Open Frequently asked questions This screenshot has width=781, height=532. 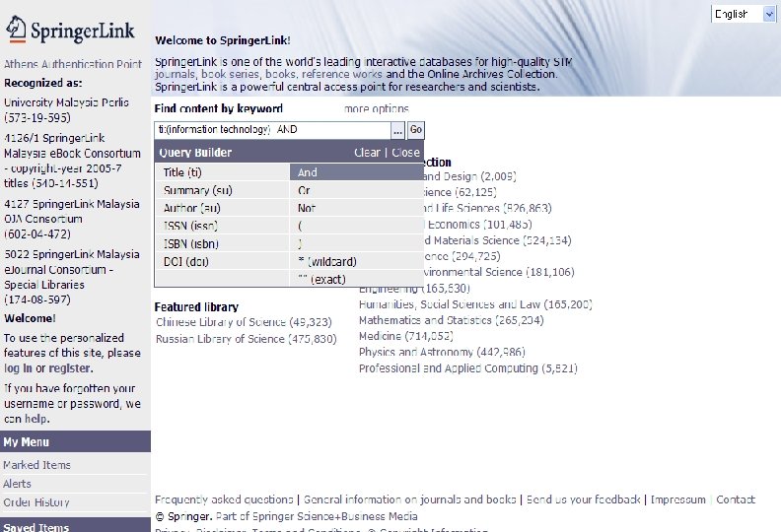coord(224,499)
